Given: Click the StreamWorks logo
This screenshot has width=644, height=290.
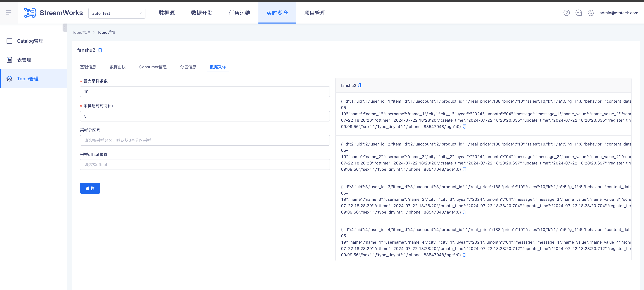Looking at the screenshot, I should tap(53, 13).
